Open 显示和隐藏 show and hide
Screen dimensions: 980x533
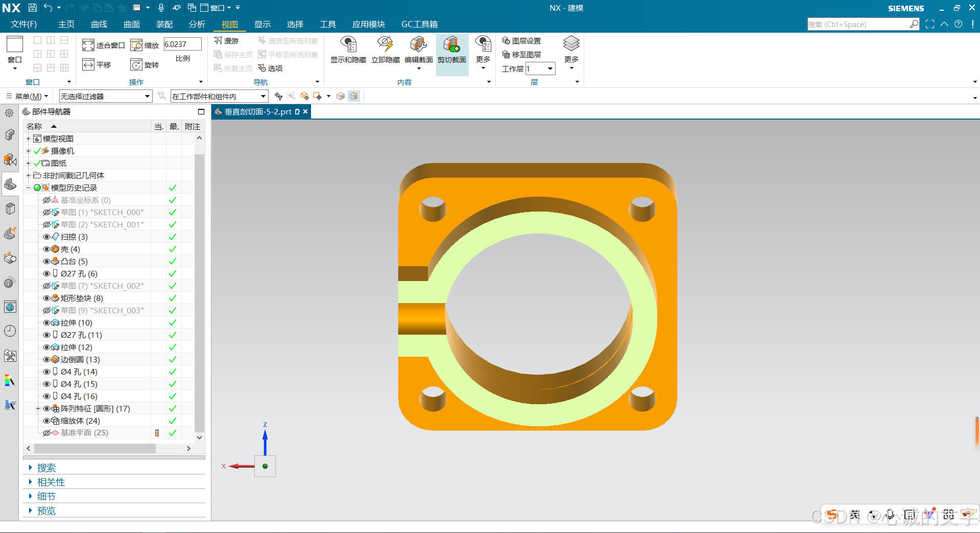[348, 50]
